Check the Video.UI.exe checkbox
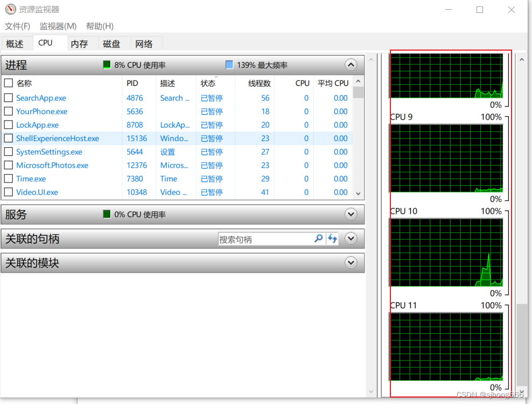This screenshot has height=404, width=532. [x=9, y=192]
